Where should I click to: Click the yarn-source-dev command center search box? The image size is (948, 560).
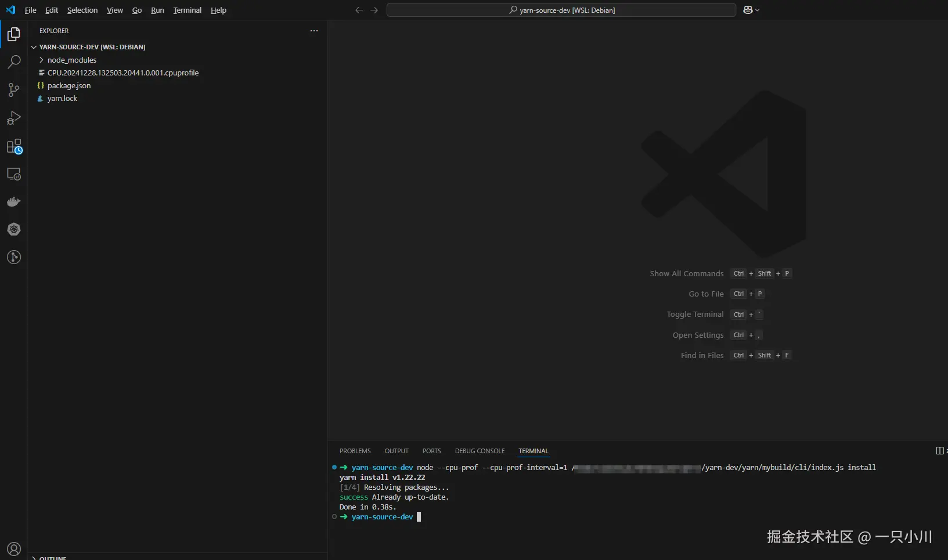coord(561,10)
